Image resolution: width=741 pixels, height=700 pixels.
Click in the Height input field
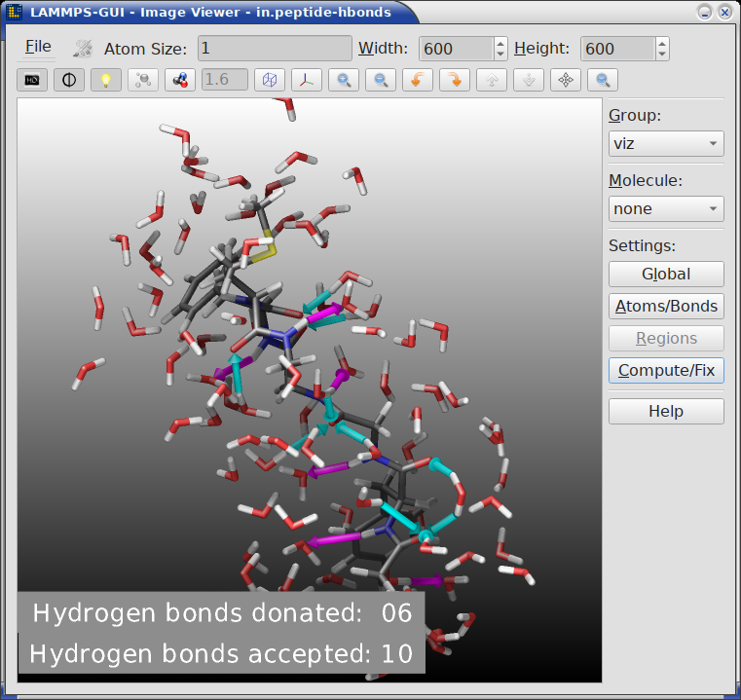coord(617,49)
